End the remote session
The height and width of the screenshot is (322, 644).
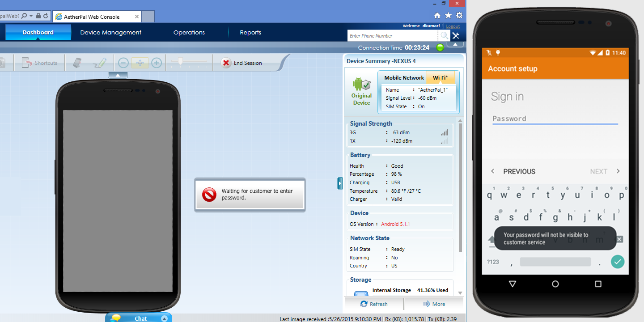point(241,63)
